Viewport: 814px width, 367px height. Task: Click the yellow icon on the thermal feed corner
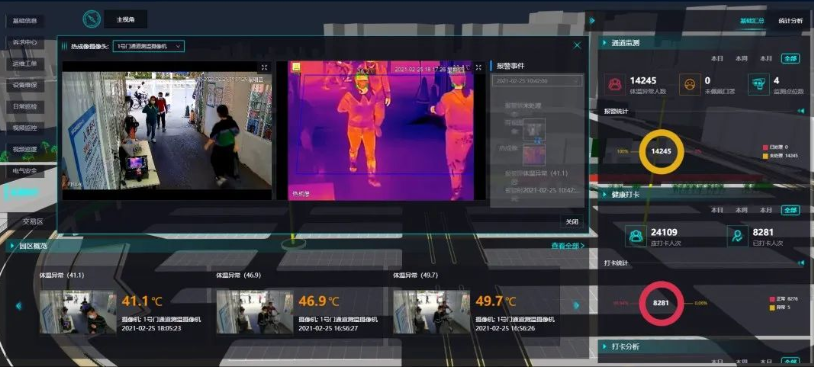pos(296,66)
